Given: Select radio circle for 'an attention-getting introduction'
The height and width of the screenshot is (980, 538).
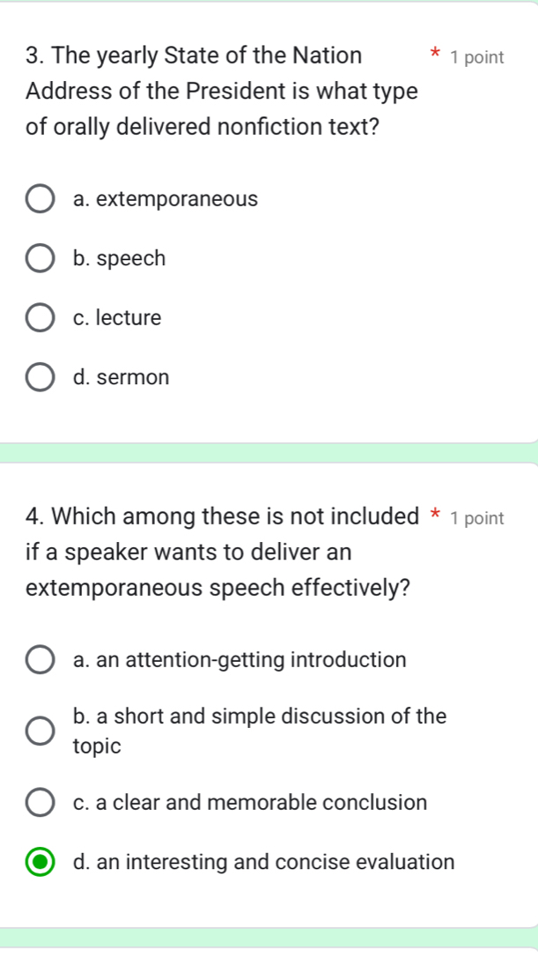Looking at the screenshot, I should tap(40, 661).
